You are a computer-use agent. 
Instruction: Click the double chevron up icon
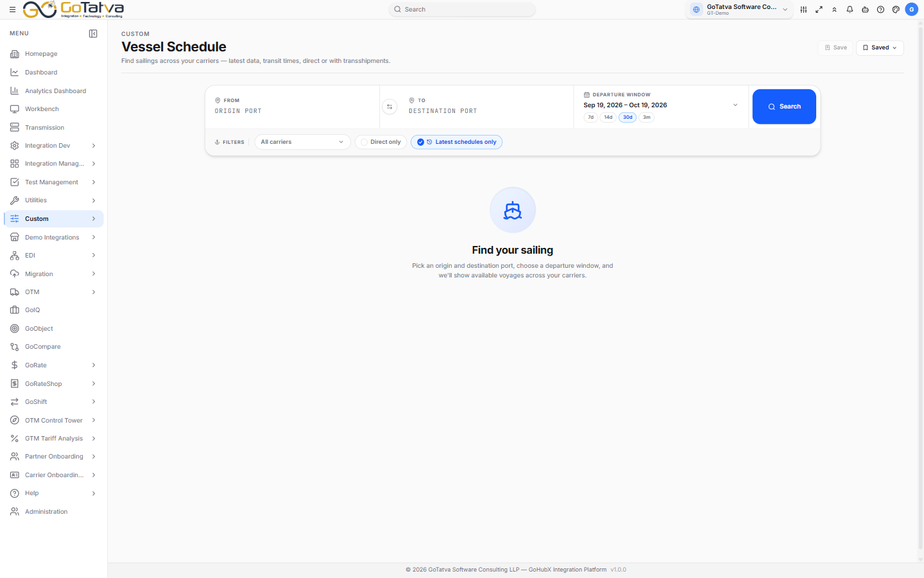[x=834, y=10]
